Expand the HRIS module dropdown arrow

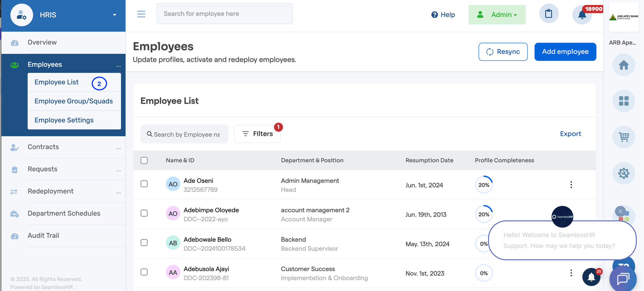(x=114, y=15)
